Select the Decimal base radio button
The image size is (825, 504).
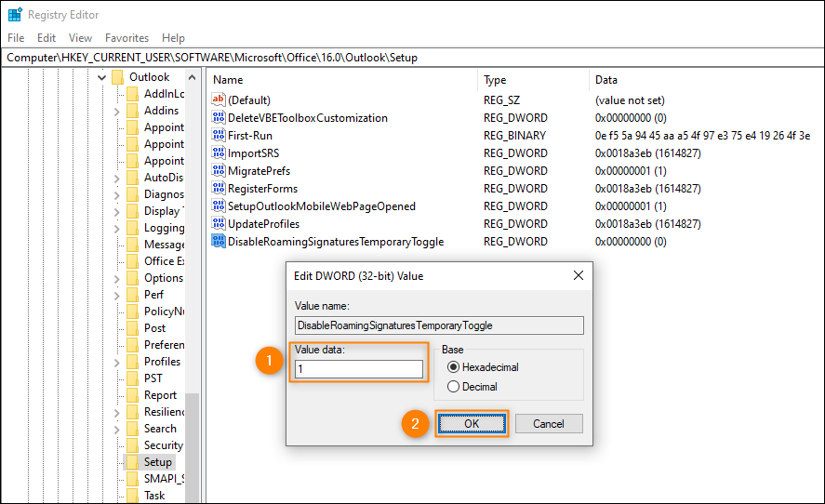pos(453,386)
